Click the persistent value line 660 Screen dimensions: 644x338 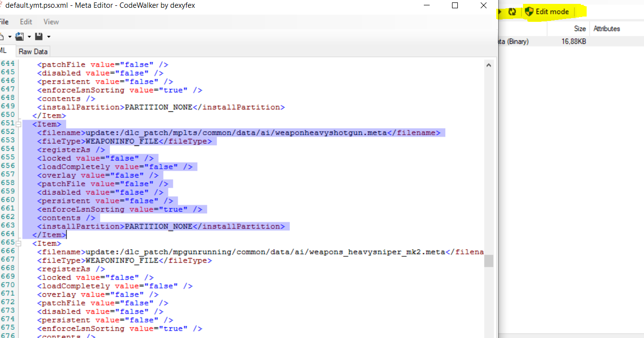tap(105, 201)
